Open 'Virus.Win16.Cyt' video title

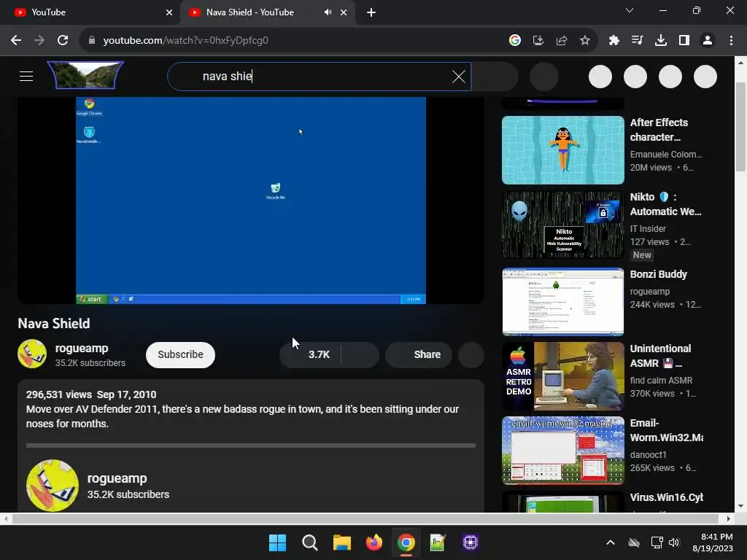point(667,497)
